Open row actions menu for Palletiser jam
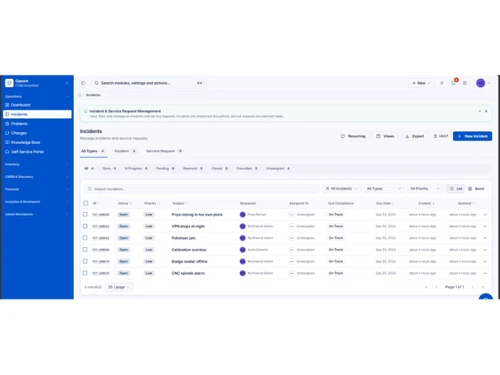This screenshot has width=500, height=375. tap(485, 238)
